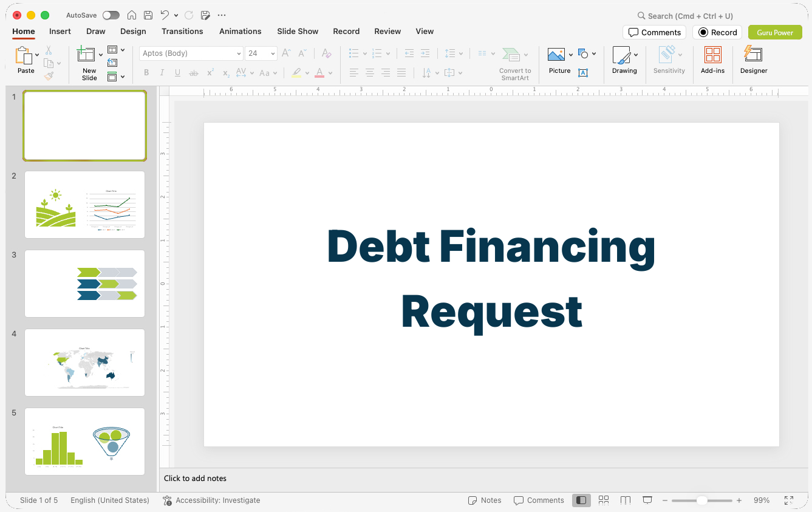Switch to Slide Sorter view icon
The height and width of the screenshot is (512, 812).
pyautogui.click(x=604, y=500)
